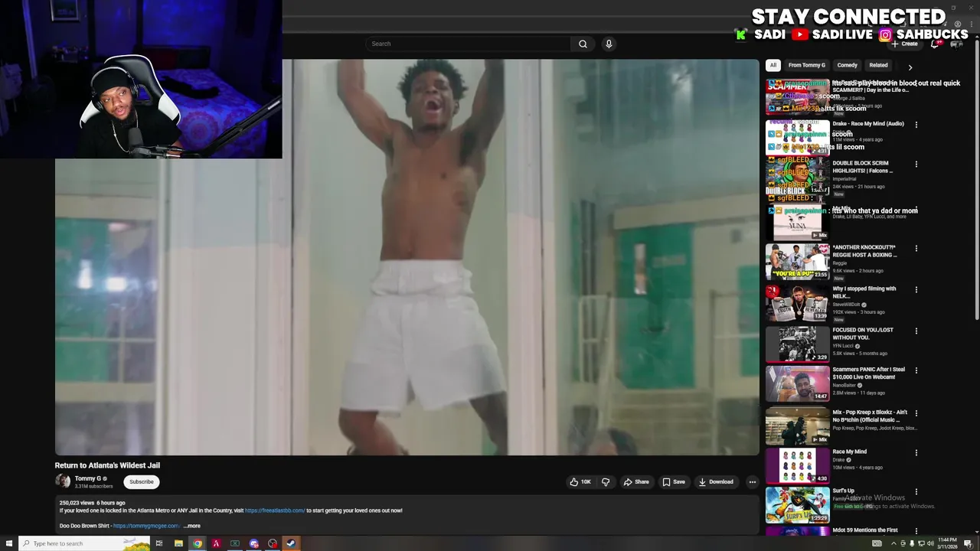Save the video to a playlist
The width and height of the screenshot is (980, 551).
point(674,482)
